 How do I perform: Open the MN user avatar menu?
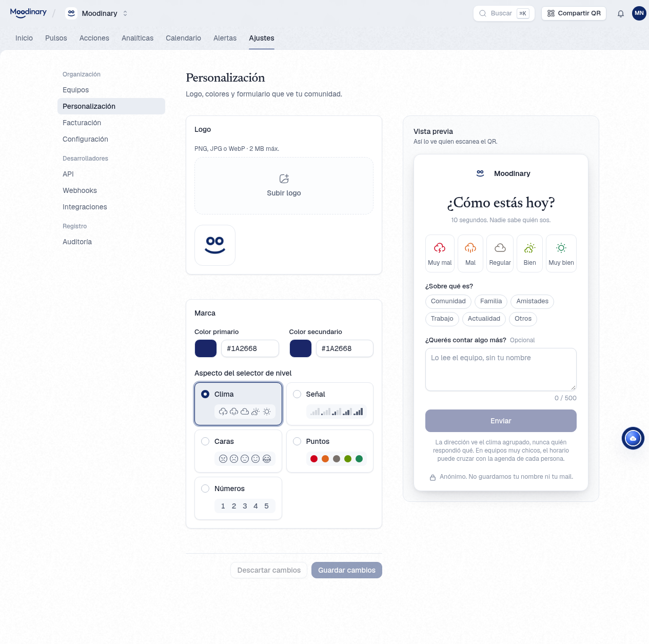coord(639,13)
